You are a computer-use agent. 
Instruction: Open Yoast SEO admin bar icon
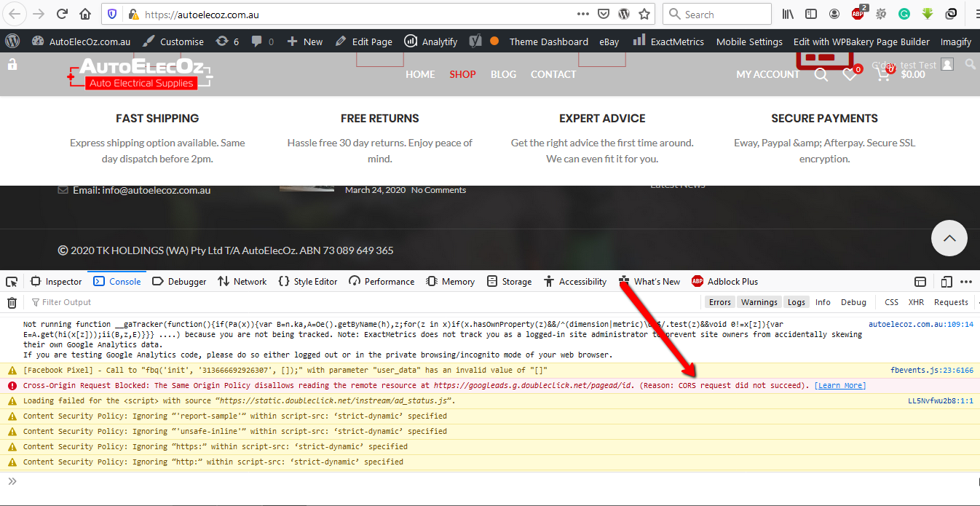475,41
